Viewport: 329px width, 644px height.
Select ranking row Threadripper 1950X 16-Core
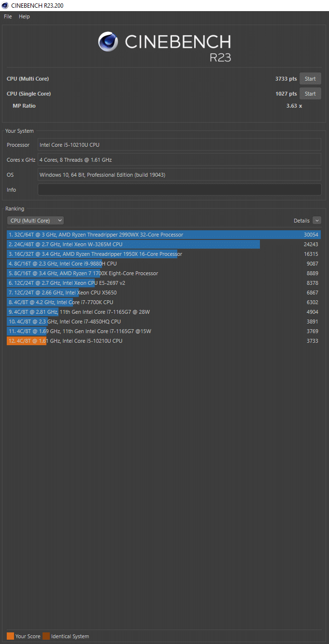tap(164, 254)
